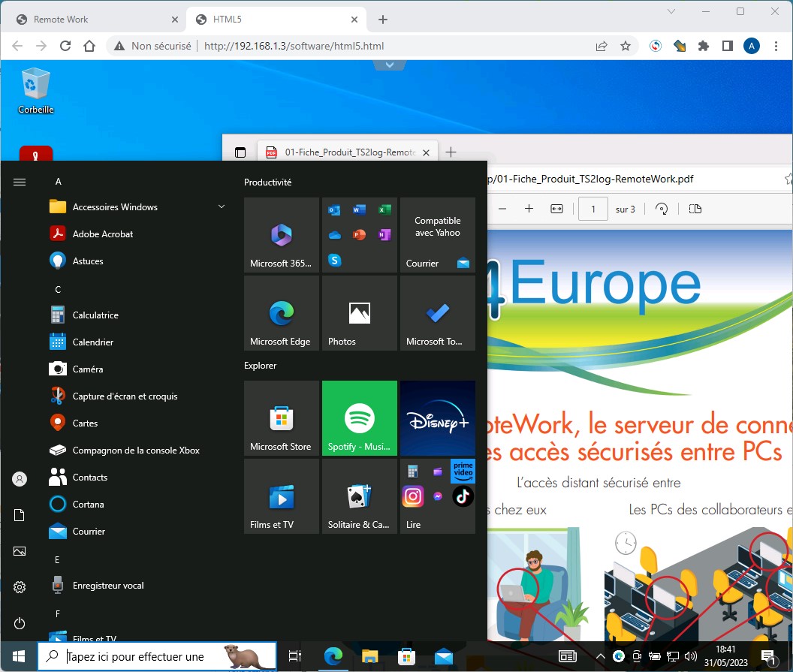The image size is (793, 672).
Task: Open File Explorer from the taskbar
Action: pos(370,656)
